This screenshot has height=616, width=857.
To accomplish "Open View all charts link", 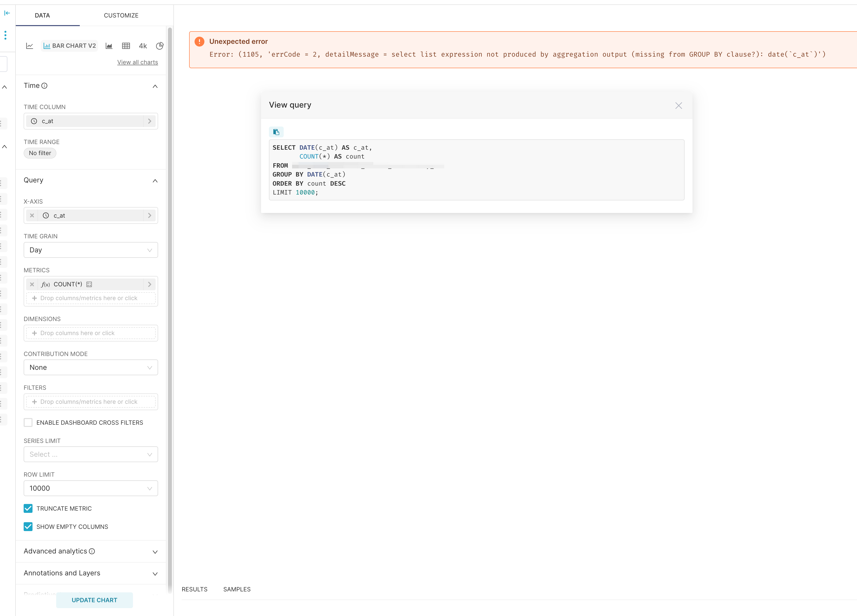I will click(x=138, y=62).
